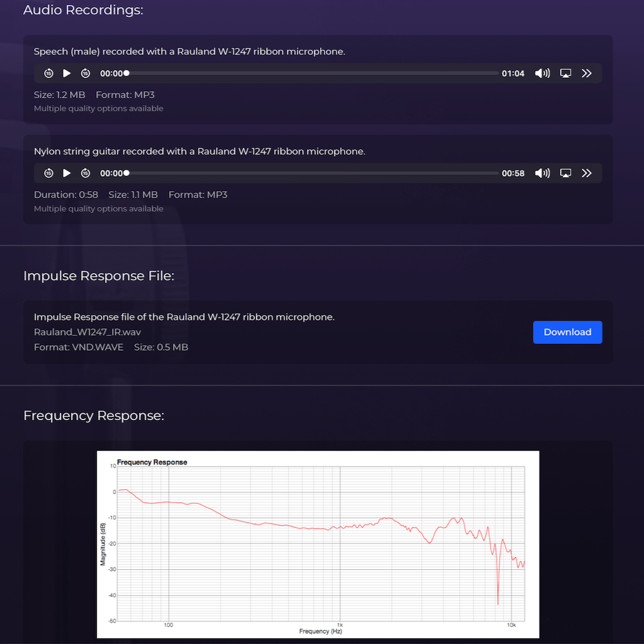Mute the guitar recording volume
Image resolution: width=644 pixels, height=644 pixels.
[x=542, y=173]
